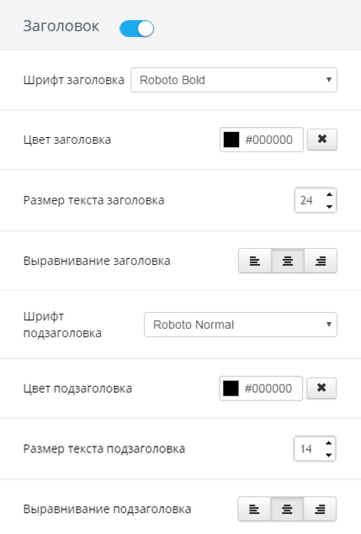Click the black swatch for Цвет заголовка
Viewport: 361px width, 534px height.
[x=231, y=140]
